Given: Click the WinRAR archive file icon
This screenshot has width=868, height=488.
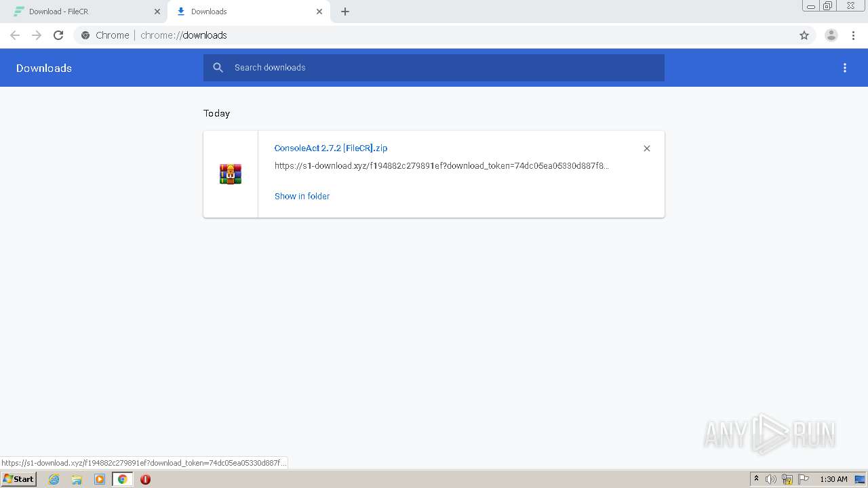Looking at the screenshot, I should pos(231,174).
